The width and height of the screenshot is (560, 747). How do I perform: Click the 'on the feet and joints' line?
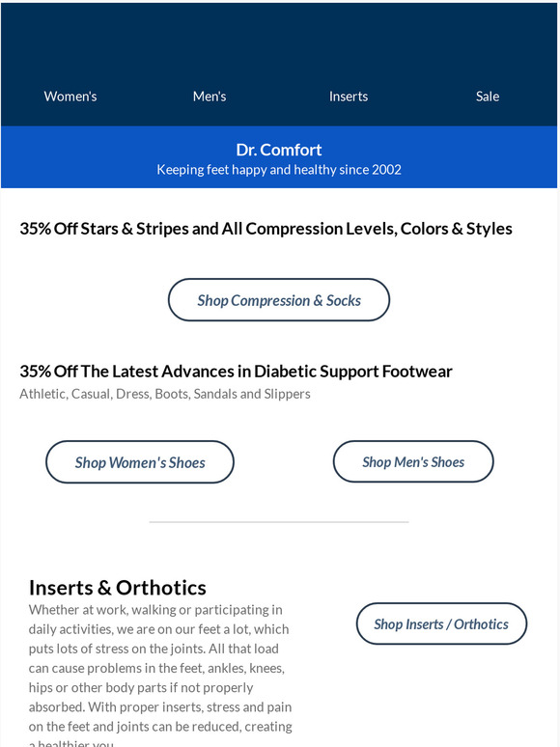click(x=160, y=727)
